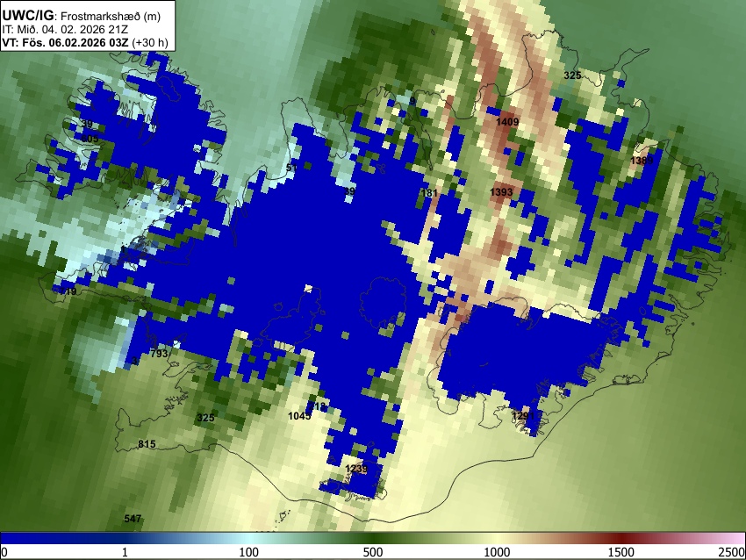Select the map value 547

133,519
